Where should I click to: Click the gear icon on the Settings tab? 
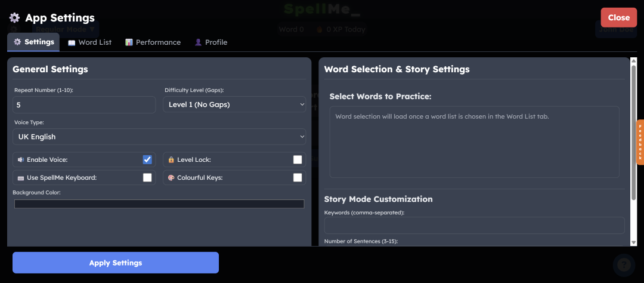point(17,42)
